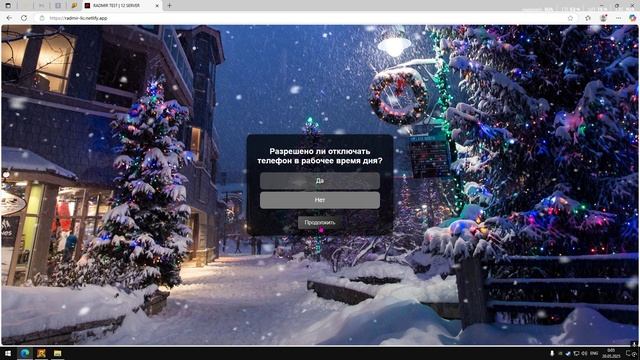Open the Favorites list toolbar icon
The image size is (640, 360).
[x=588, y=18]
